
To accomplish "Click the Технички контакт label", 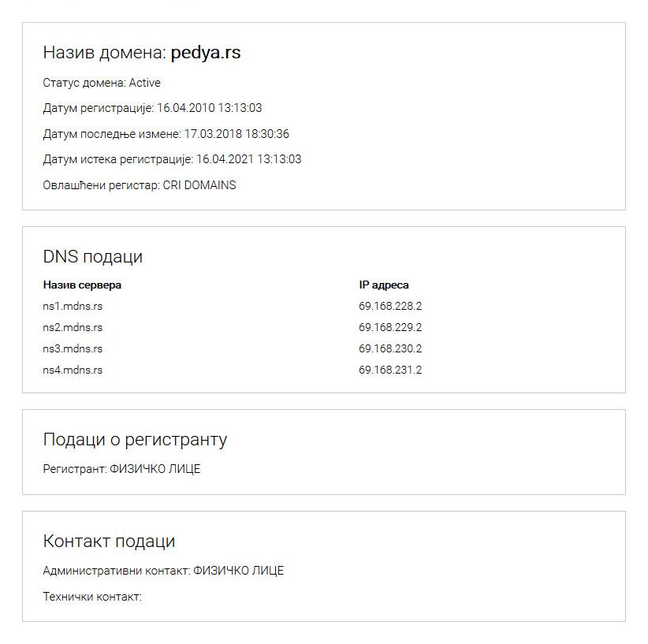I will tap(92, 597).
